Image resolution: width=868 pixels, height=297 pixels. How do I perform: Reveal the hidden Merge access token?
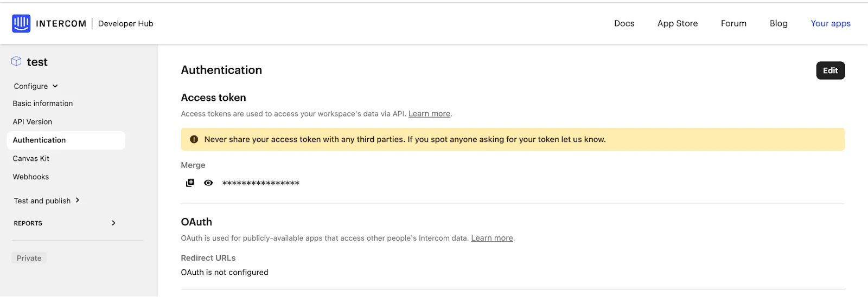[x=208, y=183]
